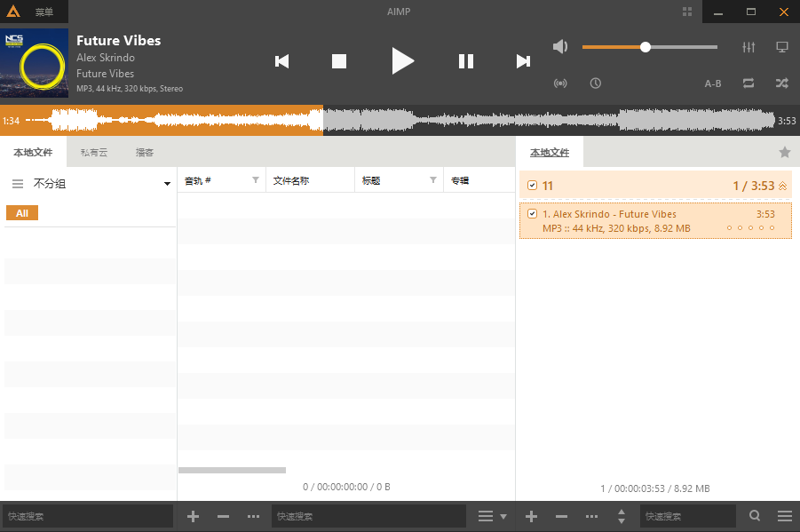Select the underlined 本地文件 playlist tab
Screen dimensions: 800x532
point(550,152)
